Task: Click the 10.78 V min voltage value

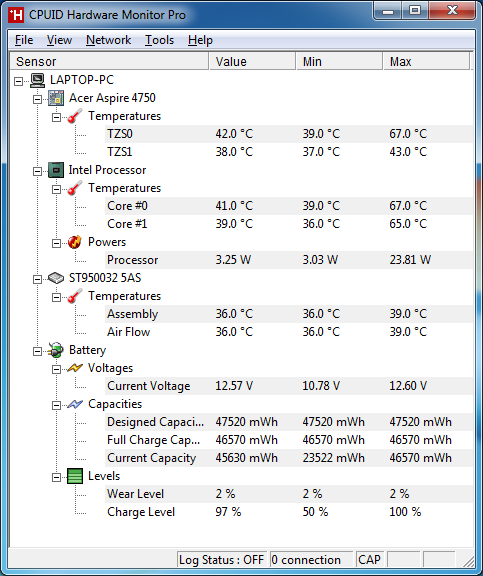Action: [x=321, y=386]
